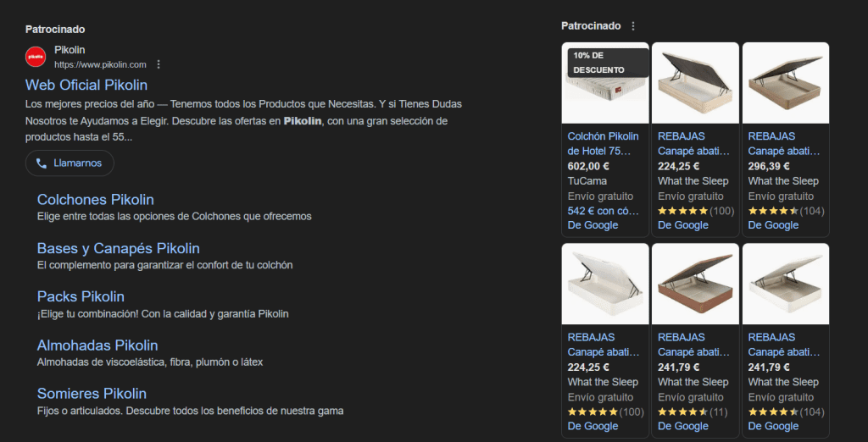Open Web Oficial Pikolin headline link
This screenshot has width=868, height=442.
click(x=86, y=85)
